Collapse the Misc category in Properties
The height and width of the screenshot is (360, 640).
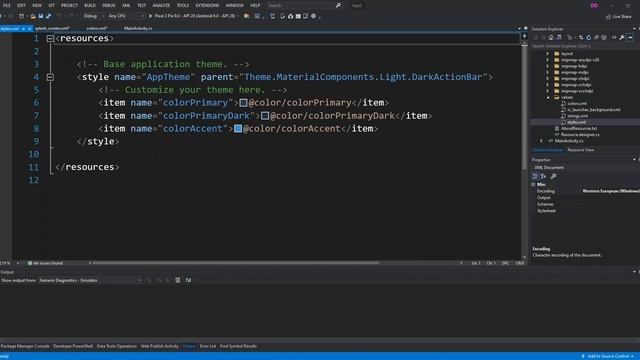(533, 184)
